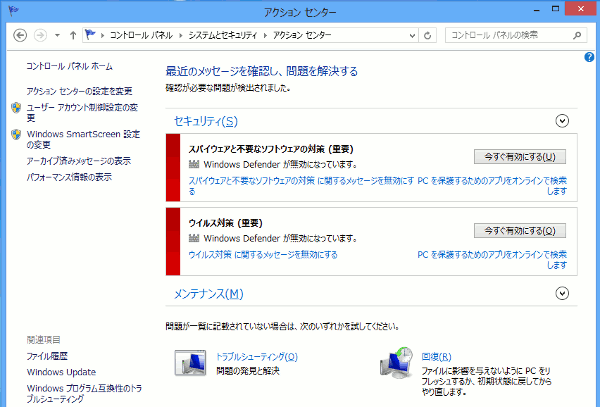The image size is (600, 407).
Task: Click the セキュリティ(S) section heading
Action: 206,121
